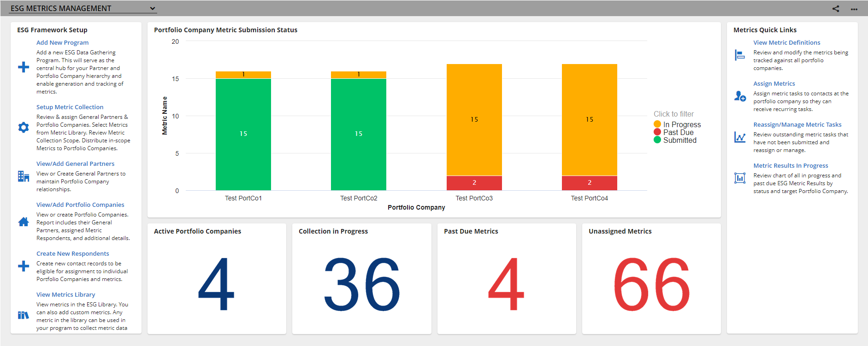868x346 pixels.
Task: Click the green Submitted bar for Test PortCo1
Action: pyautogui.click(x=243, y=134)
